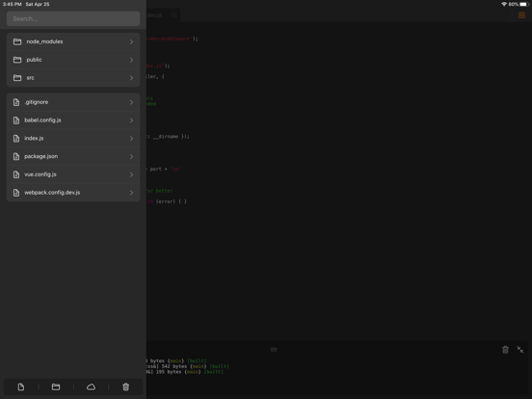Click the node_modules folder icon
532x399 pixels.
(x=17, y=41)
